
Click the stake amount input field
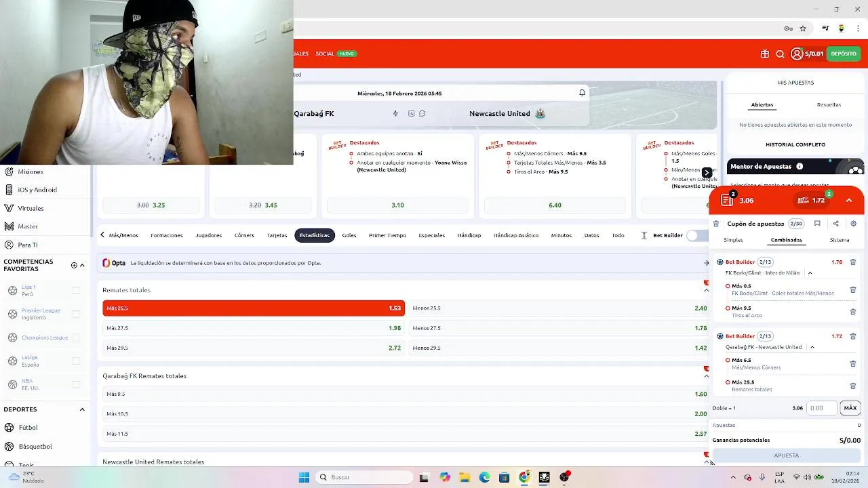821,408
